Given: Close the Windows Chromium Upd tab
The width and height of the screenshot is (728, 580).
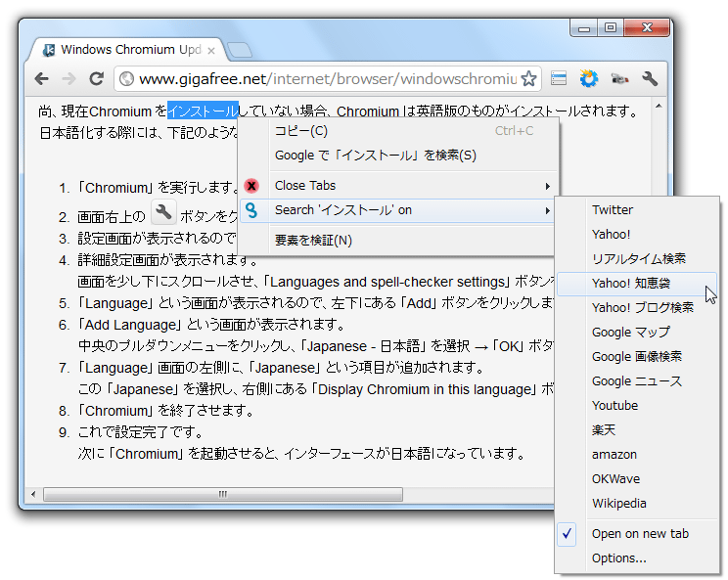Looking at the screenshot, I should pos(211,51).
